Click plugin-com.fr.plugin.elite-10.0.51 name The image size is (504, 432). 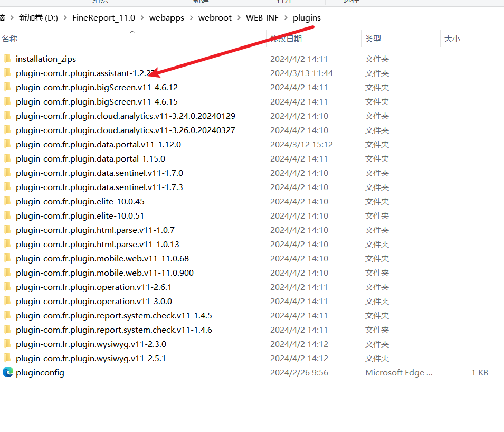coord(80,215)
